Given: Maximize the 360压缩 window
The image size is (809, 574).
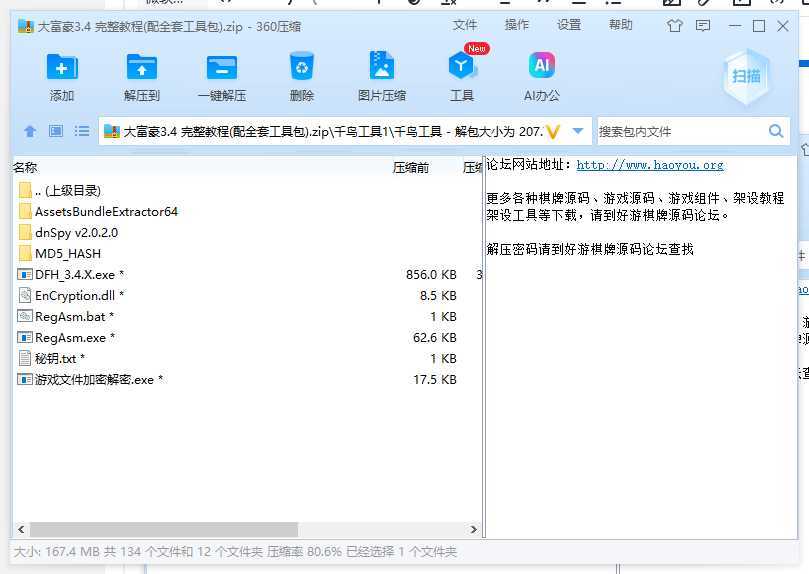Looking at the screenshot, I should [759, 26].
